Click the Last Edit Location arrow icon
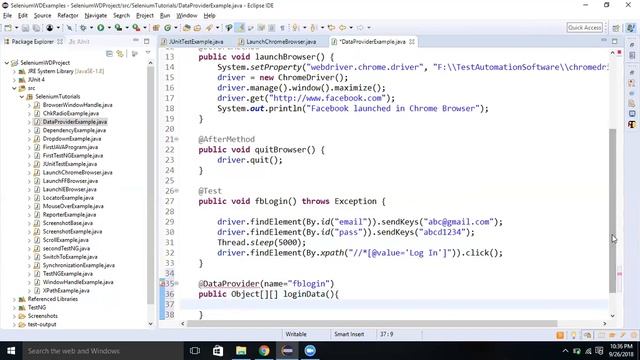The width and height of the screenshot is (640, 360). [331, 28]
